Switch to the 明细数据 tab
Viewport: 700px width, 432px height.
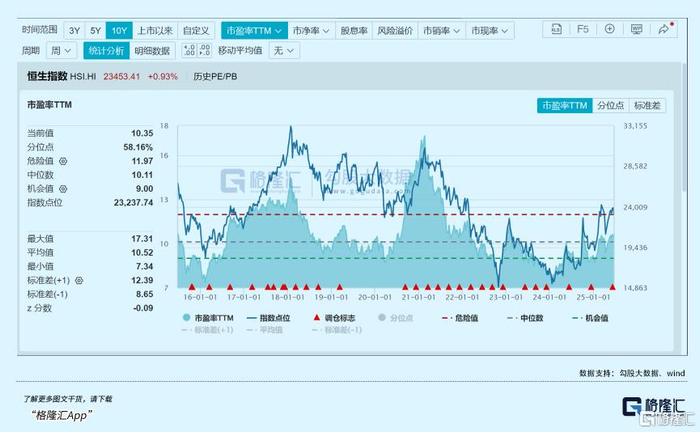click(152, 50)
